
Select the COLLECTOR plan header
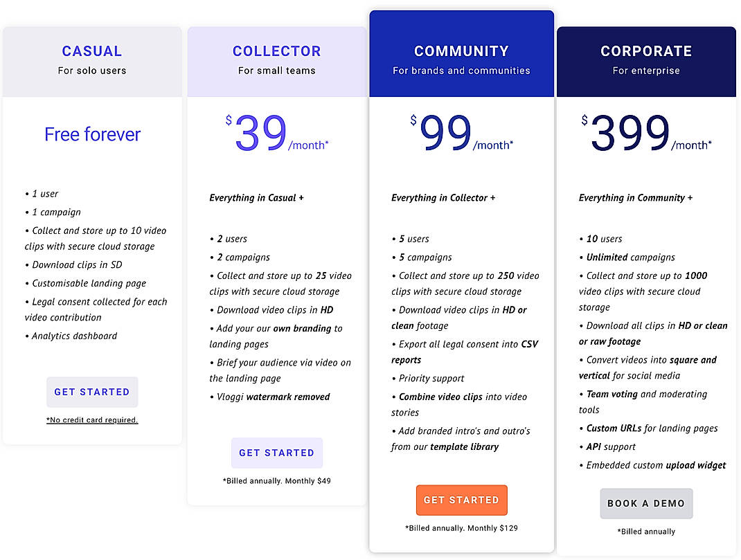tap(276, 51)
